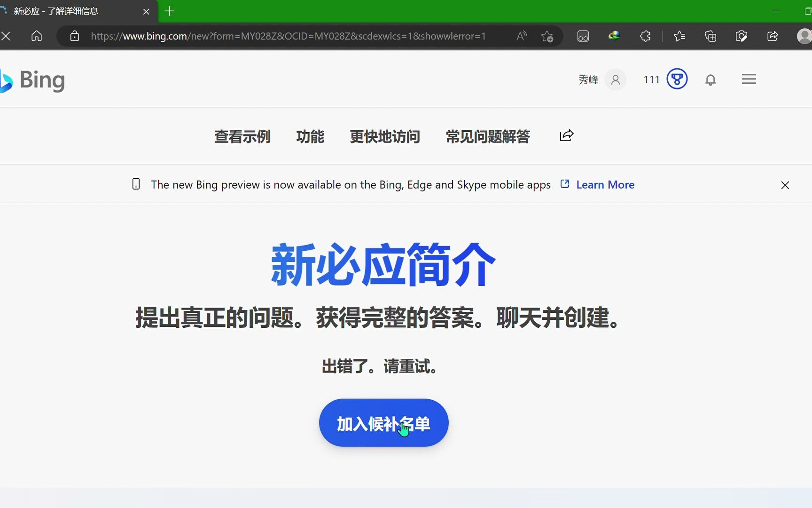Viewport: 812px width, 508px height.
Task: Open the Extensions puzzle icon
Action: tap(646, 36)
